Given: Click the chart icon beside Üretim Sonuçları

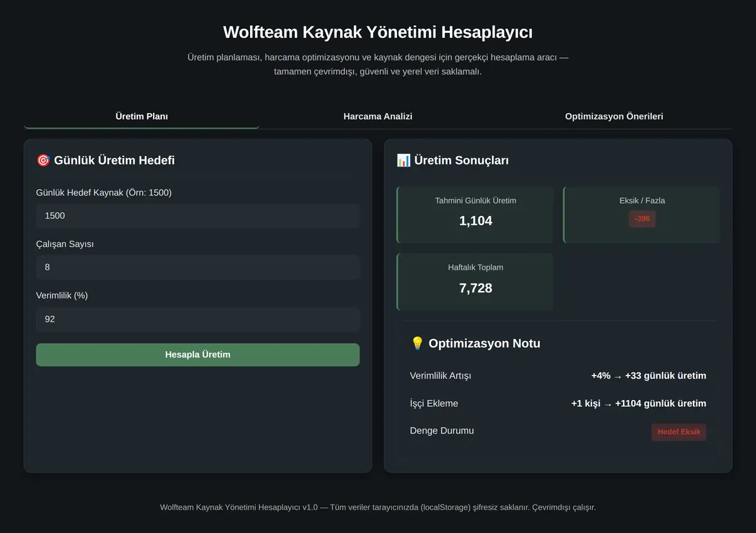Looking at the screenshot, I should click(x=403, y=161).
